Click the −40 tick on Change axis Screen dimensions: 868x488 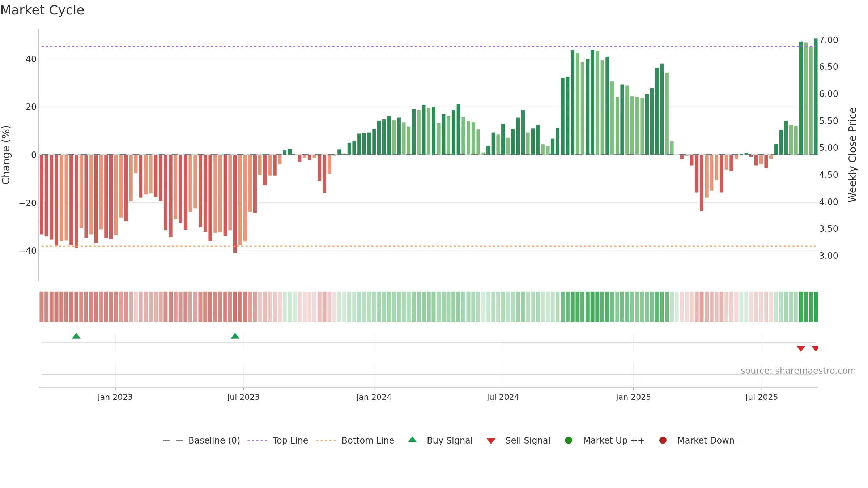point(28,251)
